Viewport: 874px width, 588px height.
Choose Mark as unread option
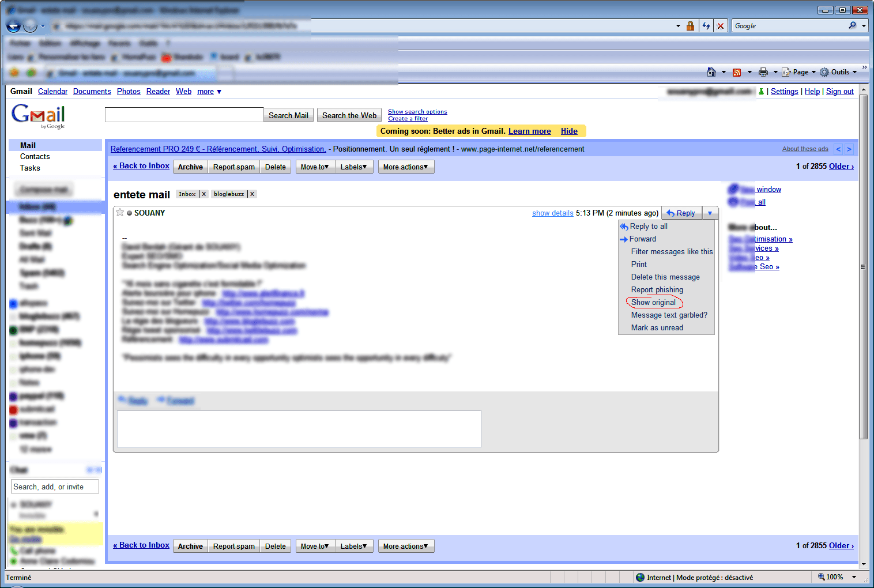click(x=657, y=328)
